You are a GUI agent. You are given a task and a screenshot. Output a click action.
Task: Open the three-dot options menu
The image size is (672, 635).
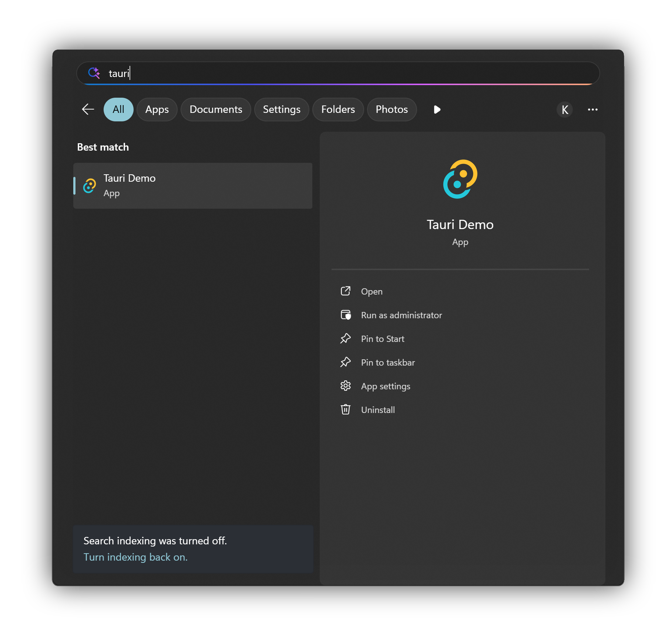point(593,110)
